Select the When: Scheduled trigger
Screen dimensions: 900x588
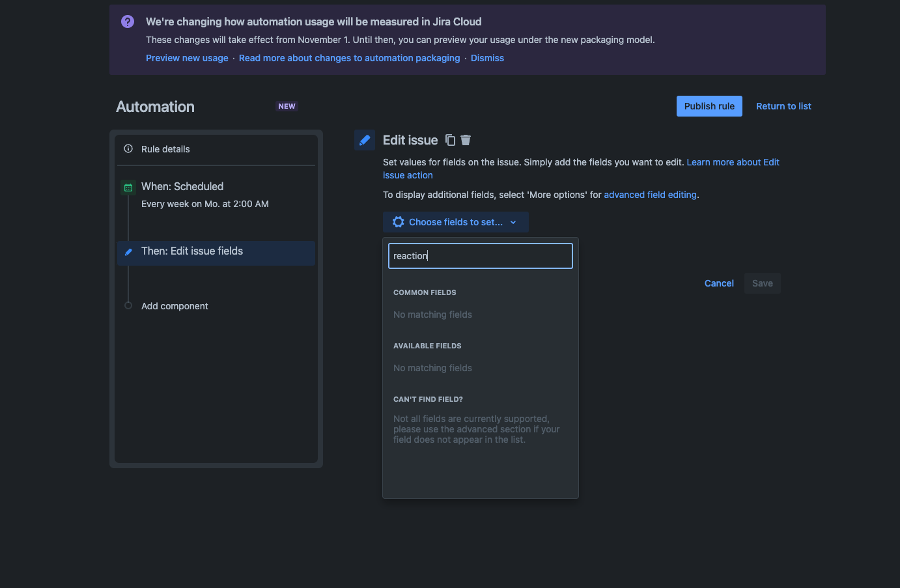(182, 186)
